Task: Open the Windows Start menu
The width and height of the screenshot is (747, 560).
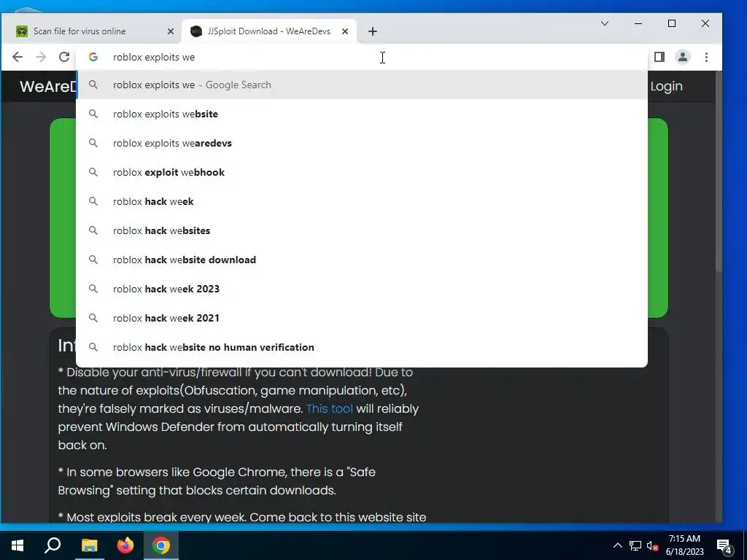Action: 18,545
